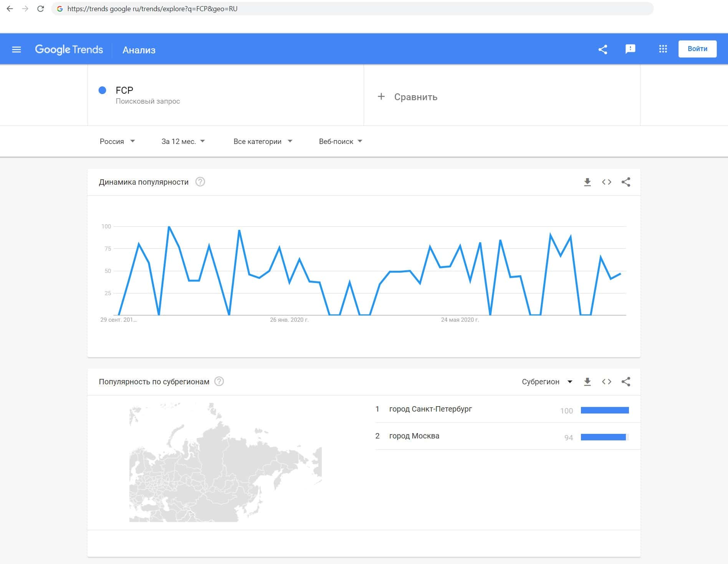The image size is (728, 564).
Task: Click Сравнить to add a comparison term
Action: point(415,97)
